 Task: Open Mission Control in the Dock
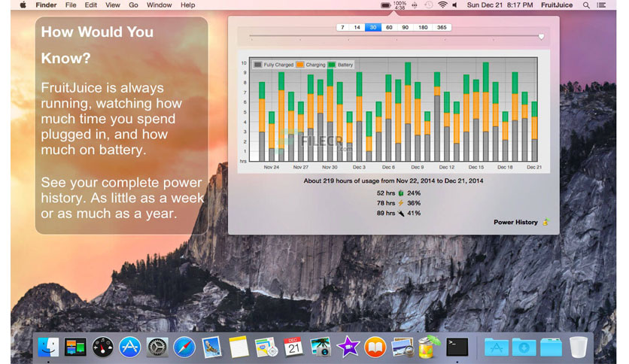coord(75,347)
